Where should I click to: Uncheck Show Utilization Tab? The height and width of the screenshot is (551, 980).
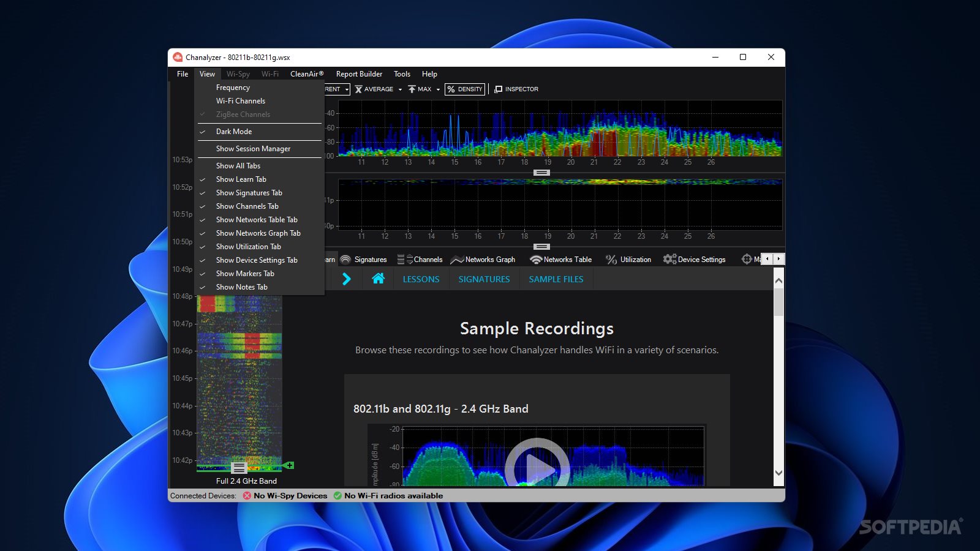click(x=260, y=247)
